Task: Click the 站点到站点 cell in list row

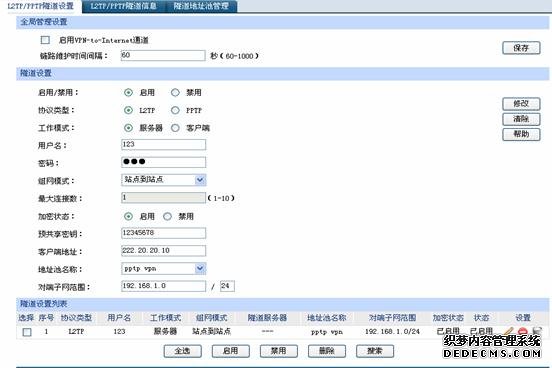Action: coord(212,331)
